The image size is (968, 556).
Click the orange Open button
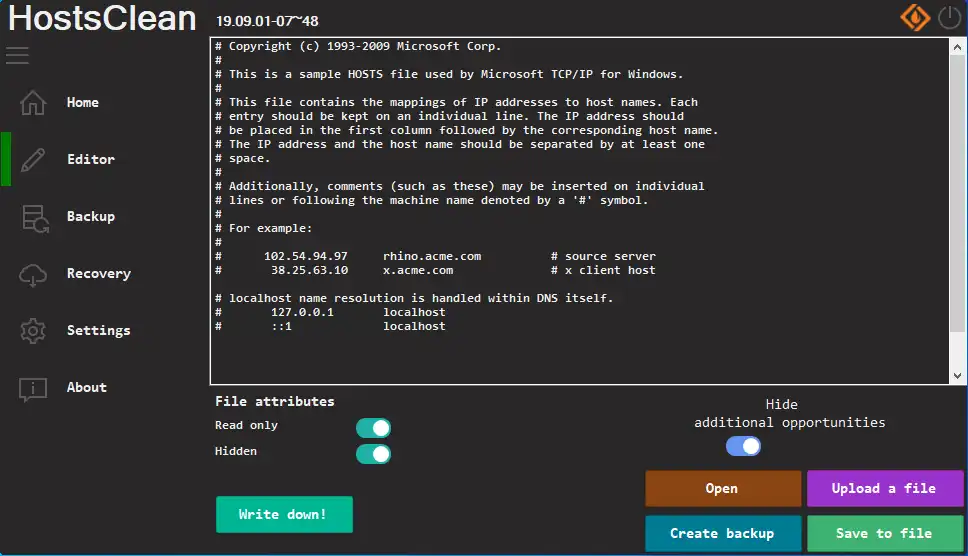[723, 488]
